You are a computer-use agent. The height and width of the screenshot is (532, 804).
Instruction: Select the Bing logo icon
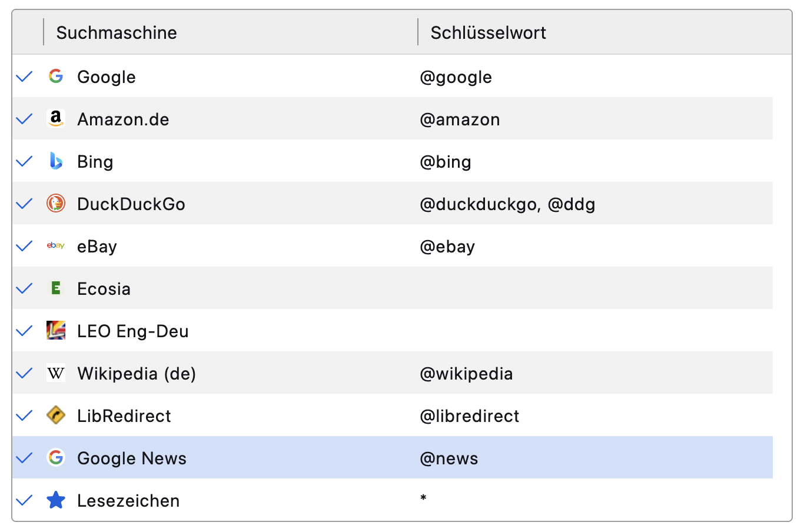pyautogui.click(x=56, y=161)
